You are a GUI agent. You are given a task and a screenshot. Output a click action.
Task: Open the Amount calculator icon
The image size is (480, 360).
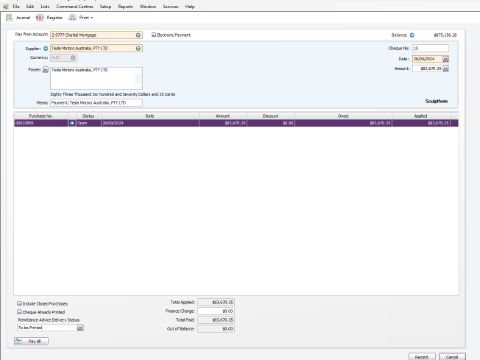click(445, 69)
